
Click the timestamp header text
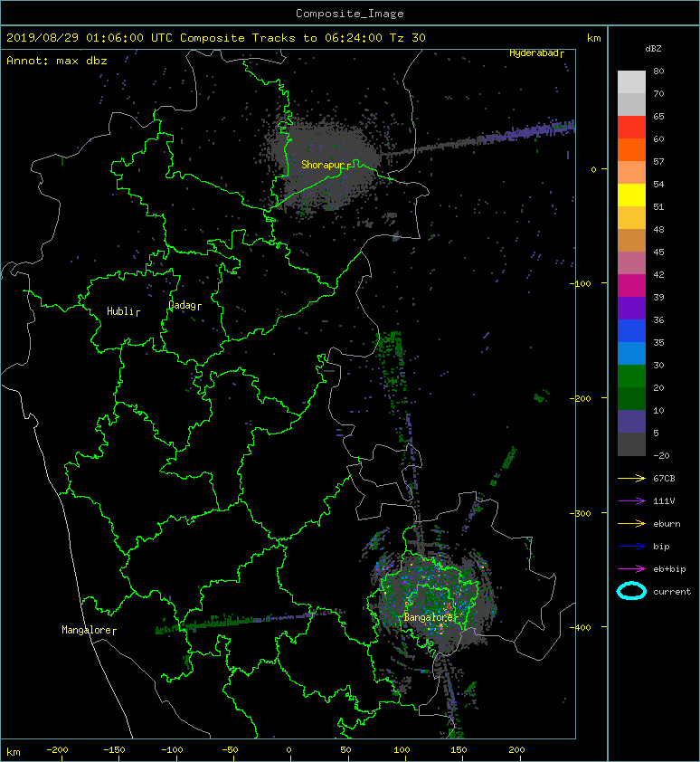[x=215, y=38]
